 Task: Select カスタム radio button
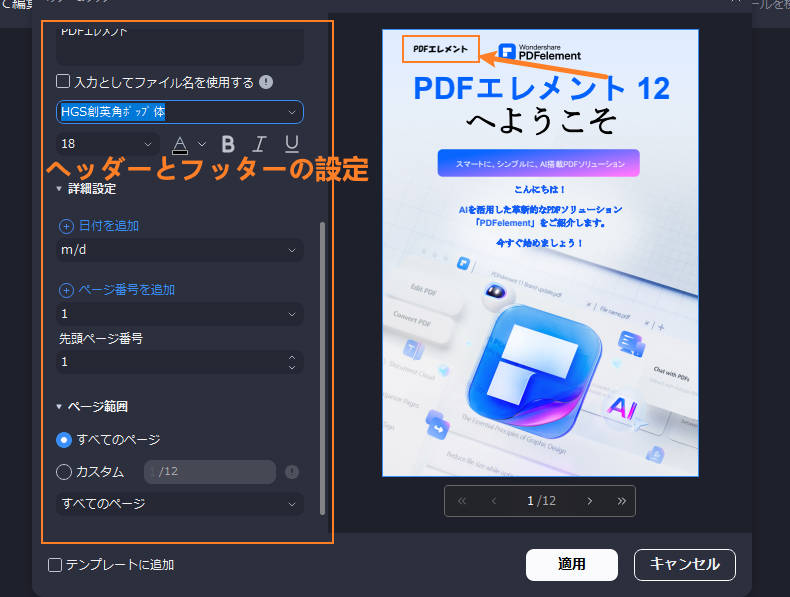pyautogui.click(x=64, y=472)
